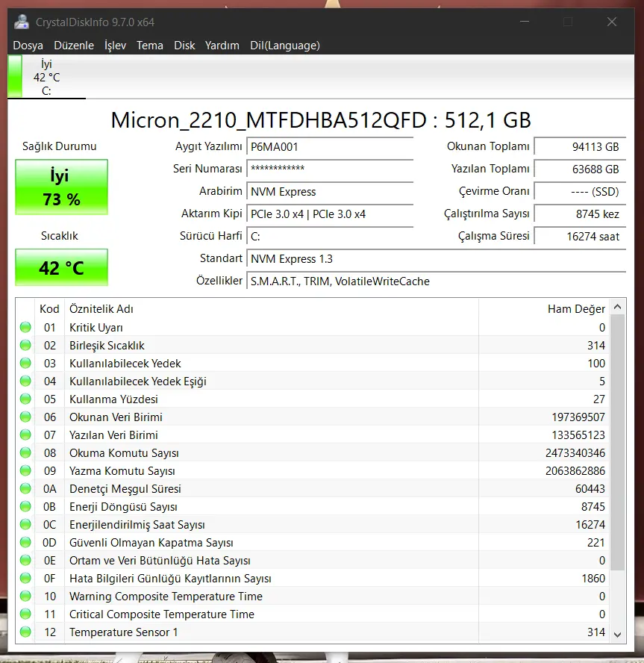
Task: Click Çalışma Süresi value 16274 saat
Action: [580, 237]
